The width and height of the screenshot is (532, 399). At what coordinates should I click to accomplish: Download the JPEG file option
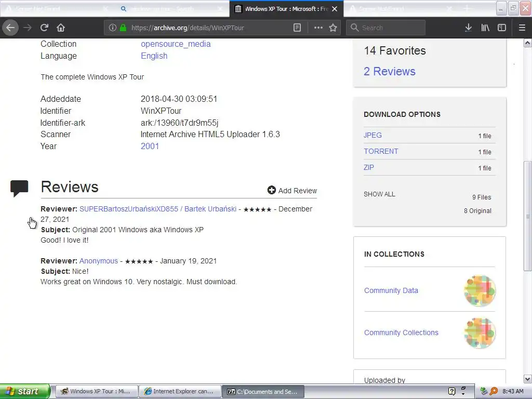pyautogui.click(x=373, y=135)
